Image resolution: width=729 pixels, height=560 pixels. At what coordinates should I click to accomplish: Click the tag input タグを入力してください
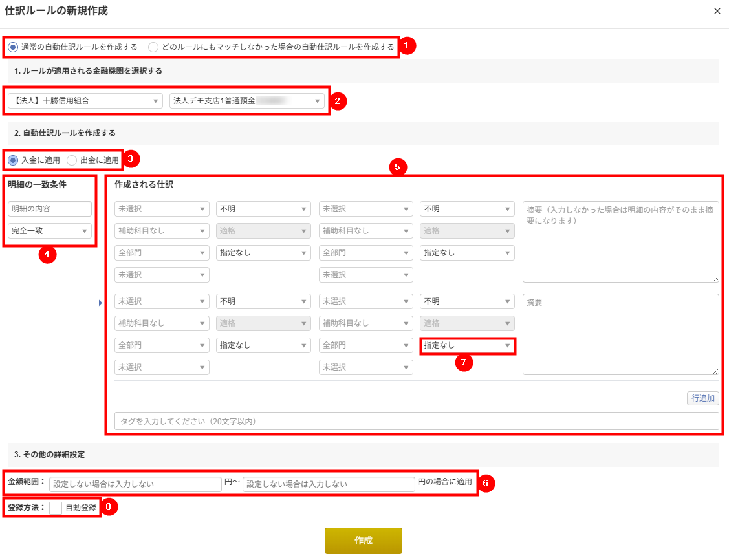[x=417, y=421]
